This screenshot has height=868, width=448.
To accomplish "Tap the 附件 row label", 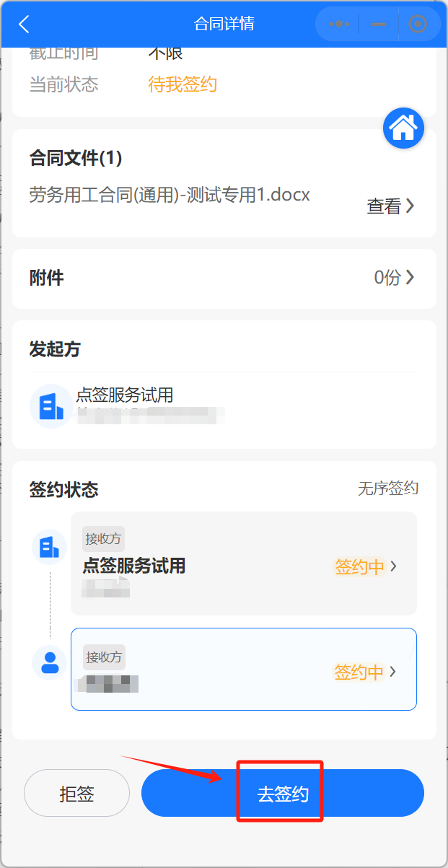I will tap(46, 278).
